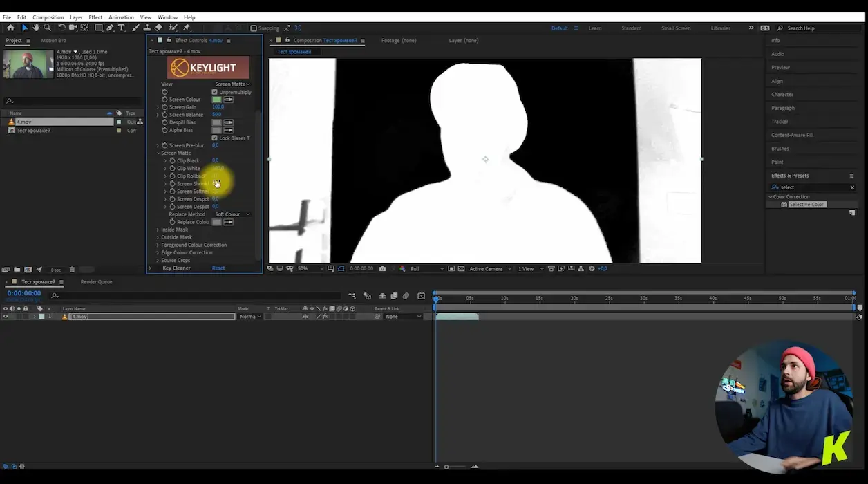Viewport: 868px width, 484px height.
Task: Toggle the Snapping checkbox
Action: [x=254, y=28]
